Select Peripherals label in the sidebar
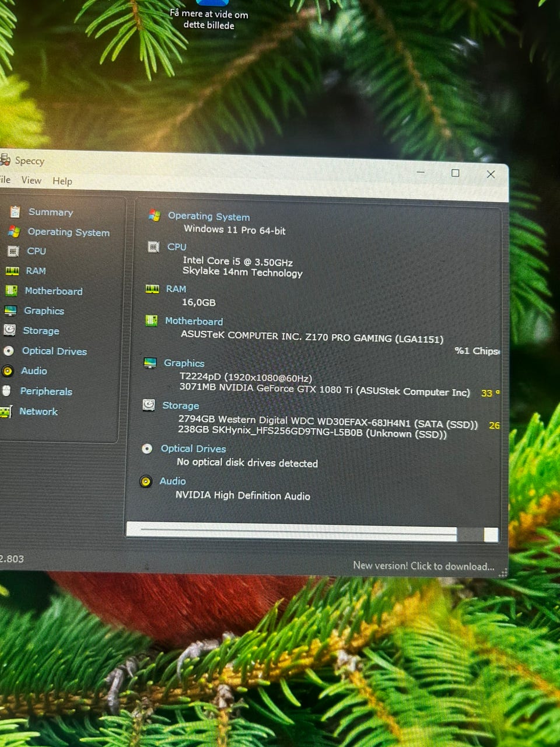 point(46,391)
